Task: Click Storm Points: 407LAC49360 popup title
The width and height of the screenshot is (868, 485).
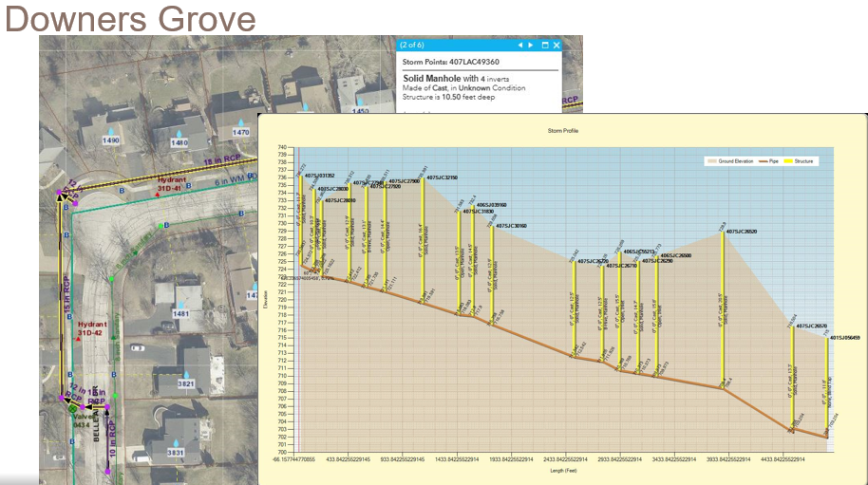Action: (x=450, y=62)
